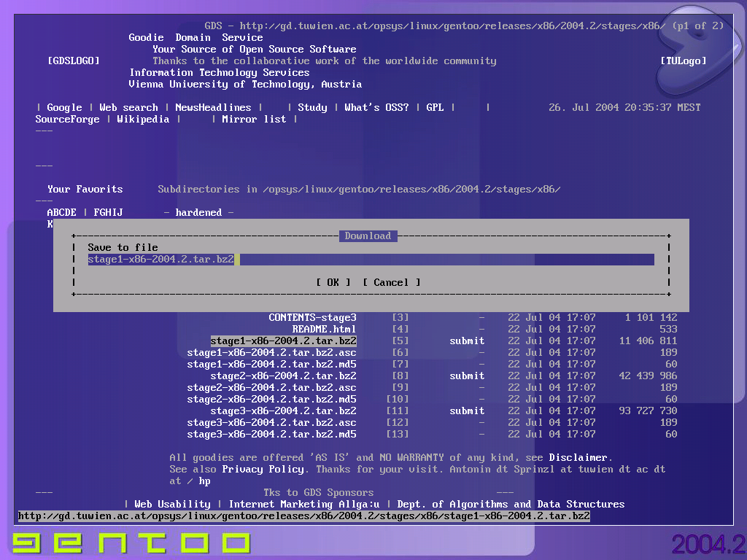Open the SourceForge link
The height and width of the screenshot is (560, 747).
pos(68,119)
